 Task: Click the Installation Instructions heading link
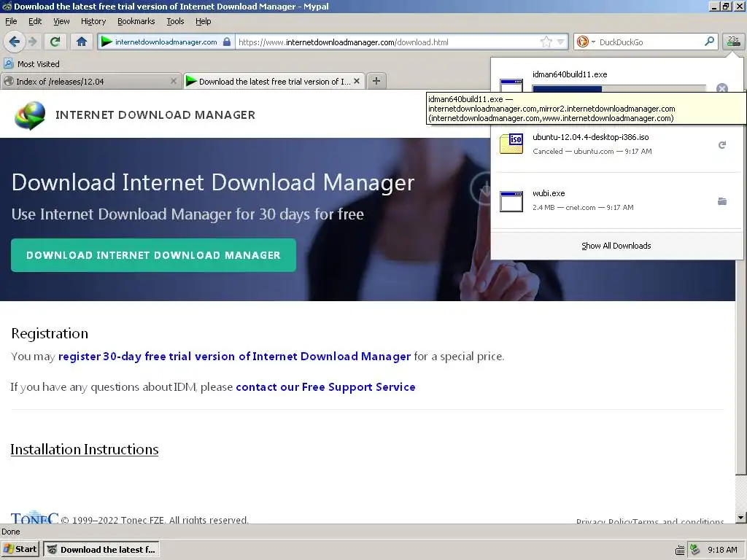(85, 449)
